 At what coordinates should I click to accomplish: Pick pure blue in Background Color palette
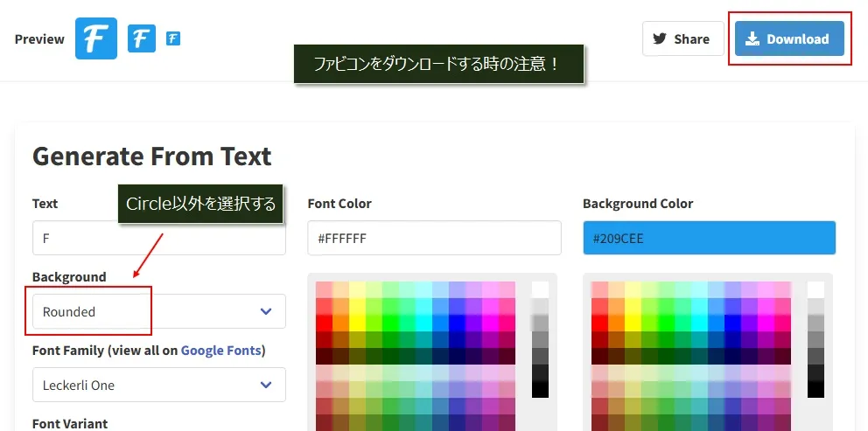(x=733, y=323)
